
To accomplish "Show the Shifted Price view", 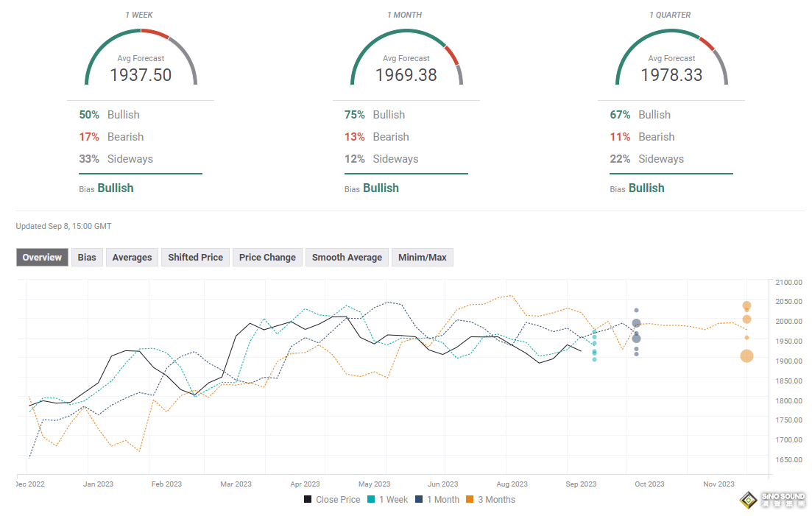I will [x=195, y=257].
